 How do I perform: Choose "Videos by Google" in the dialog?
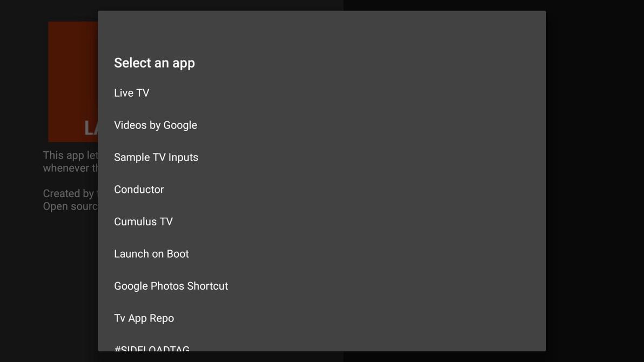coord(155,125)
